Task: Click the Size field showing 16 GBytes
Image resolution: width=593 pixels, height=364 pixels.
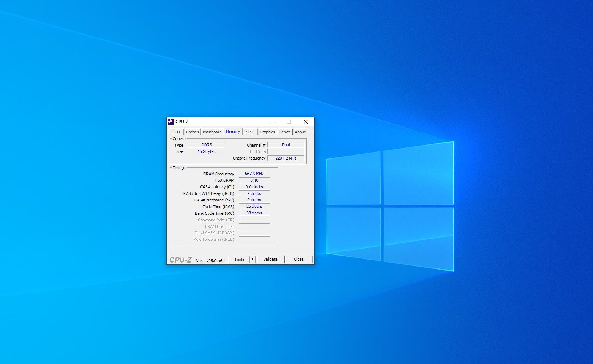Action: click(206, 151)
